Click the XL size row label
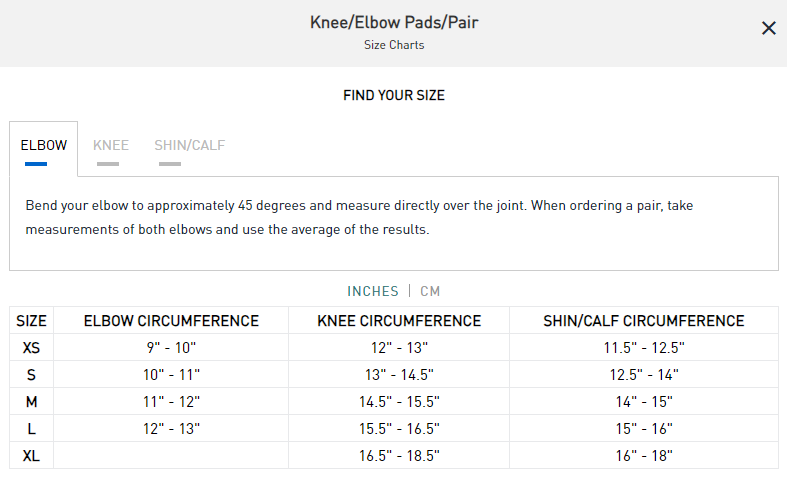This screenshot has width=787, height=499. [x=31, y=456]
